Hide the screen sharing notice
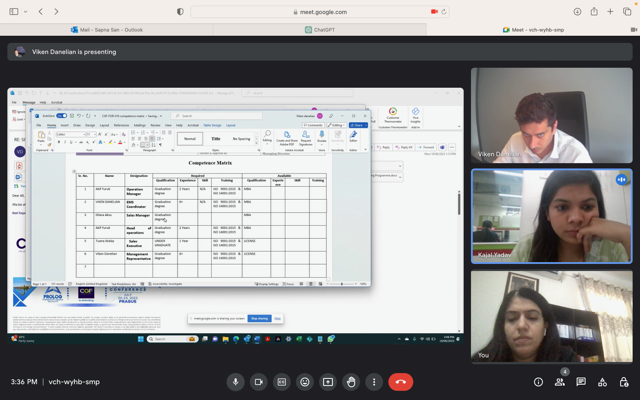This screenshot has width=640, height=400. pos(277,318)
